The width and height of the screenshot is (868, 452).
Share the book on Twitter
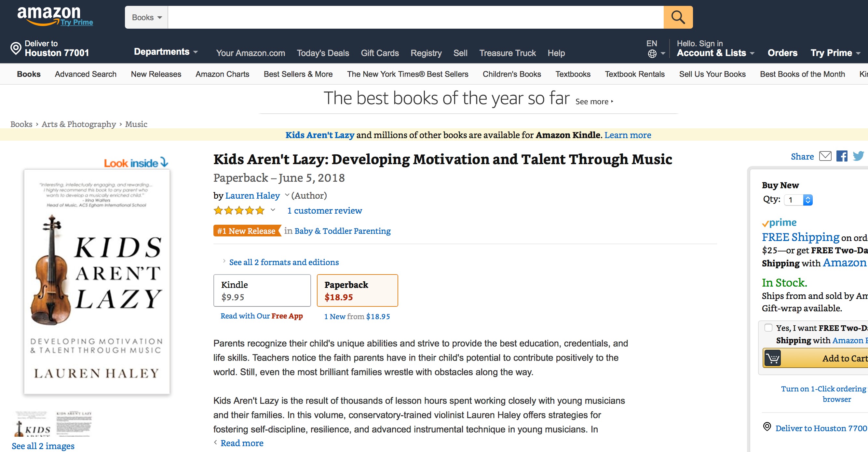tap(858, 156)
